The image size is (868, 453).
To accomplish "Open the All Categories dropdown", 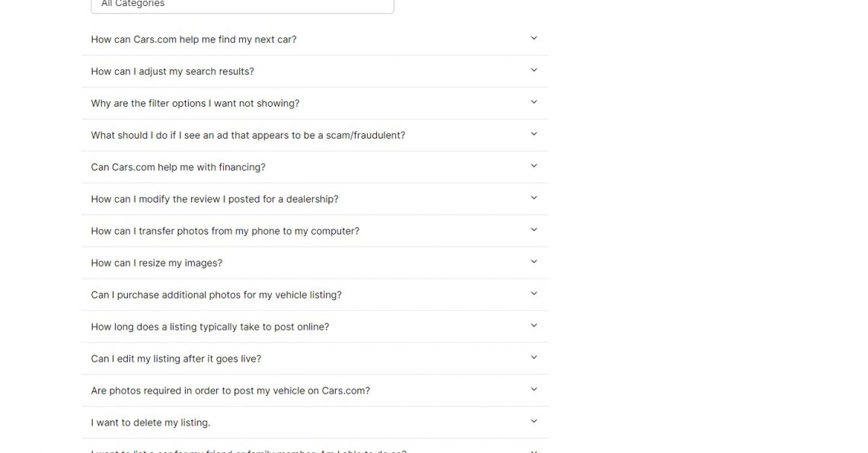I will [x=242, y=5].
